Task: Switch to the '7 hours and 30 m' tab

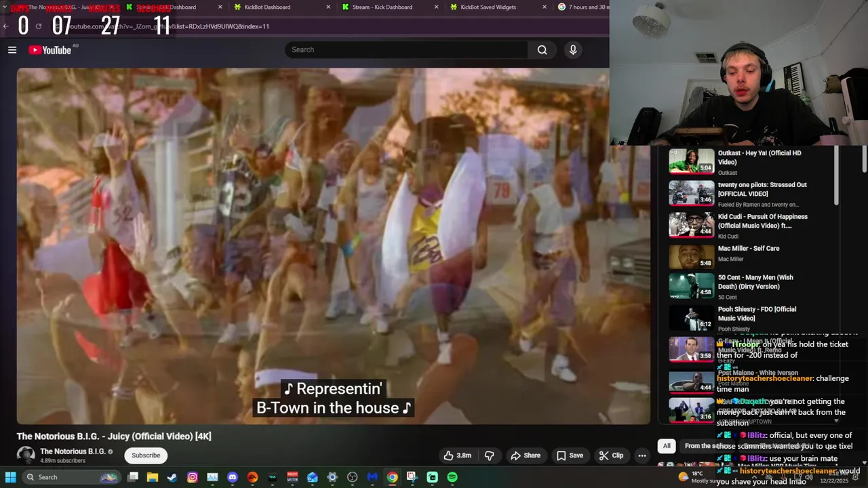Action: pos(583,7)
